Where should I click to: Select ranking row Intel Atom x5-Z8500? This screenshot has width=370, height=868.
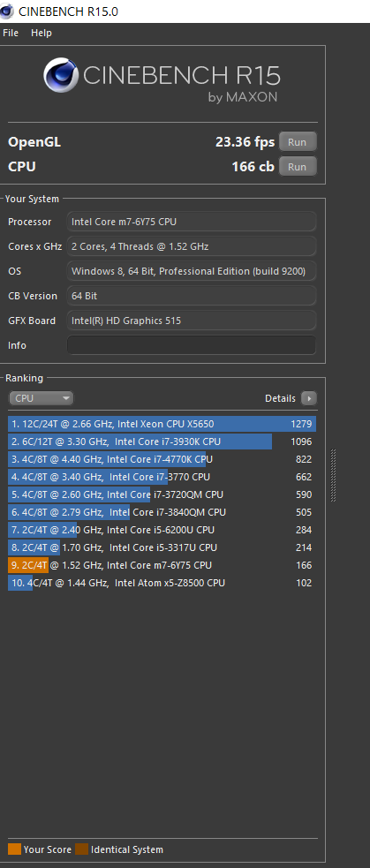point(162,584)
